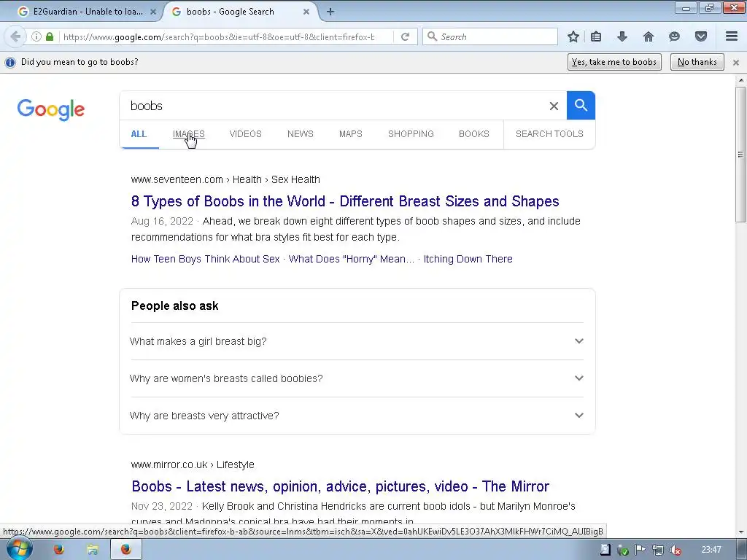Click 'Yes, take me to boobs' button
The height and width of the screenshot is (560, 747).
coord(614,62)
